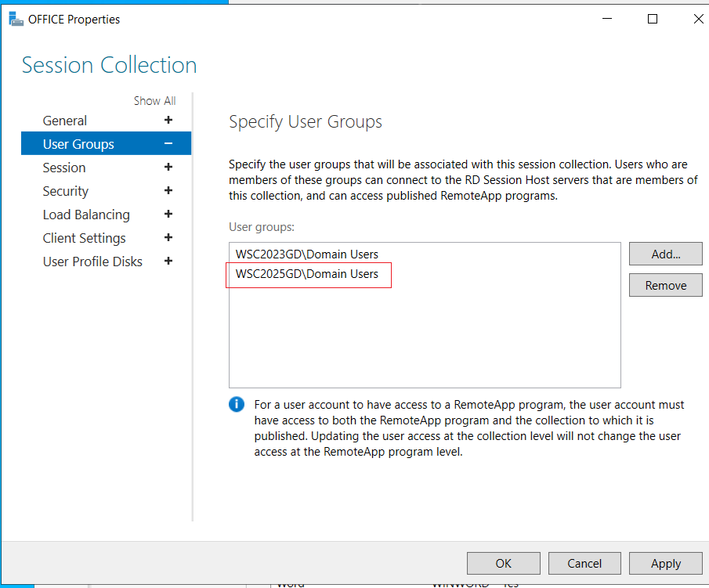
Task: Click the Remove button
Action: click(x=666, y=285)
